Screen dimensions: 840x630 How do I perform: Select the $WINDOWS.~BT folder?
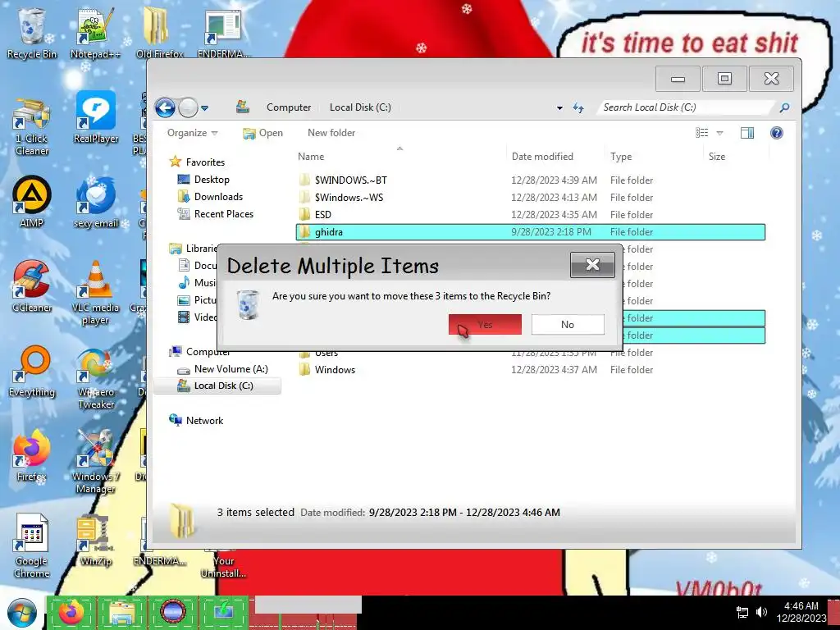click(531, 180)
